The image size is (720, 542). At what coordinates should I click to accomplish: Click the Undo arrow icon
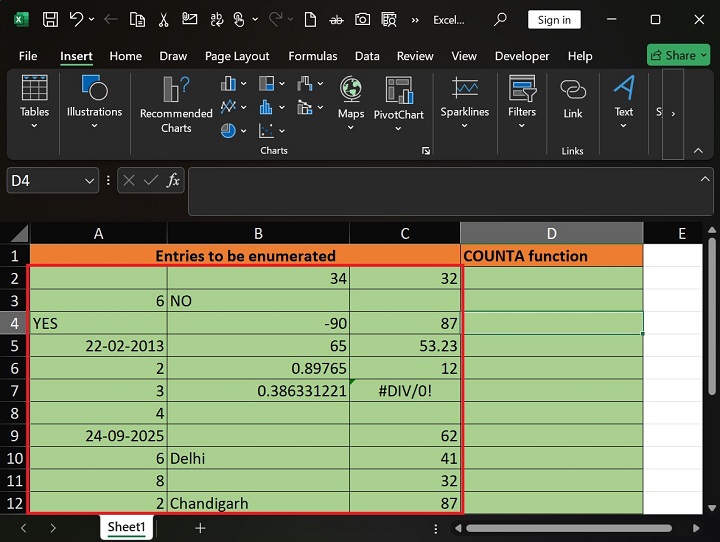(76, 19)
